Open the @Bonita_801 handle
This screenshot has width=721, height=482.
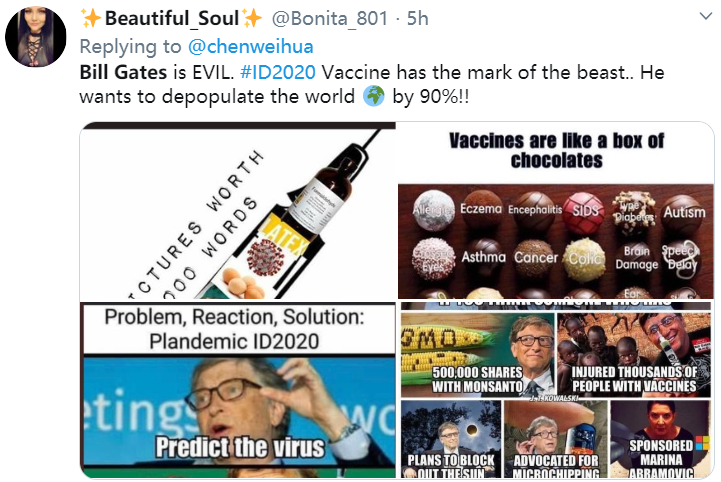[330, 18]
